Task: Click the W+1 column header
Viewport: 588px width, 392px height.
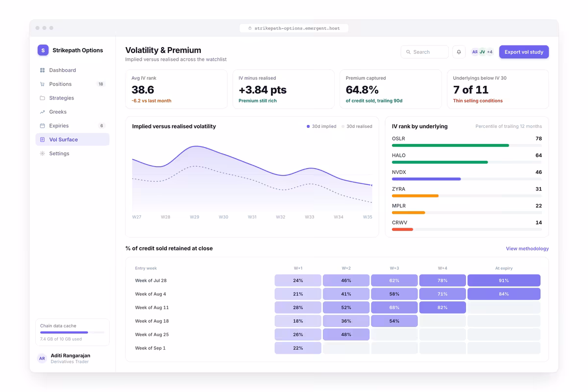Action: [298, 268]
